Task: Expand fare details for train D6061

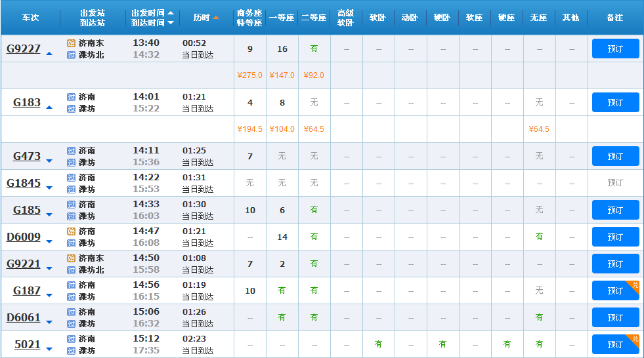Action: pos(49,322)
